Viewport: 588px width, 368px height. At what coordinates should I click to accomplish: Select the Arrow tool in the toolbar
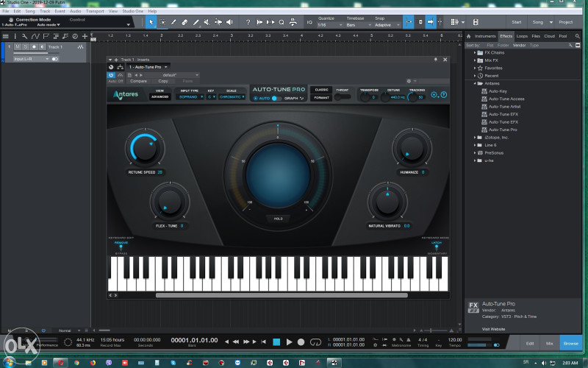tap(151, 22)
